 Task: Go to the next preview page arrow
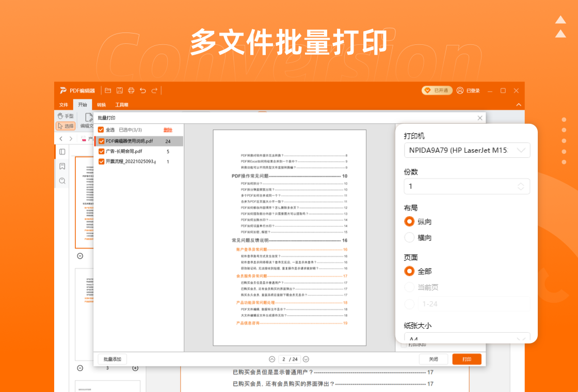[306, 359]
